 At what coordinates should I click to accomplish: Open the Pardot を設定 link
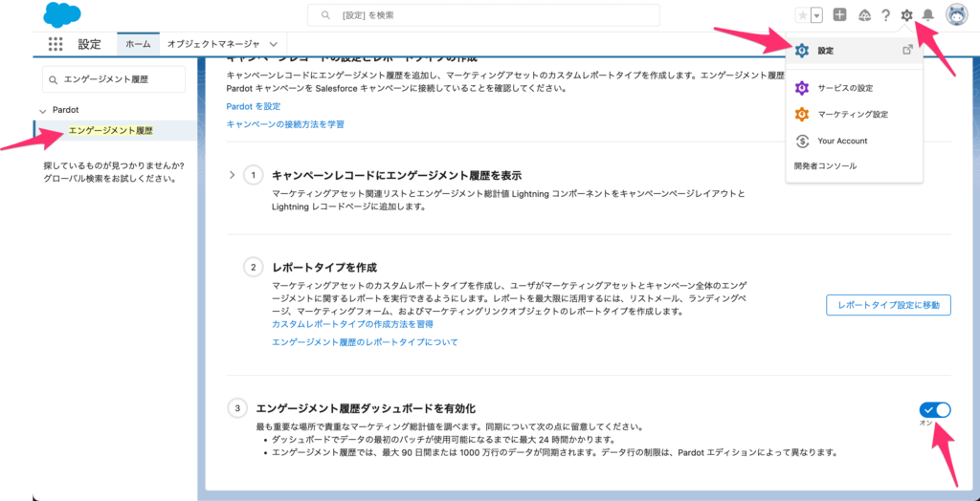[x=254, y=106]
